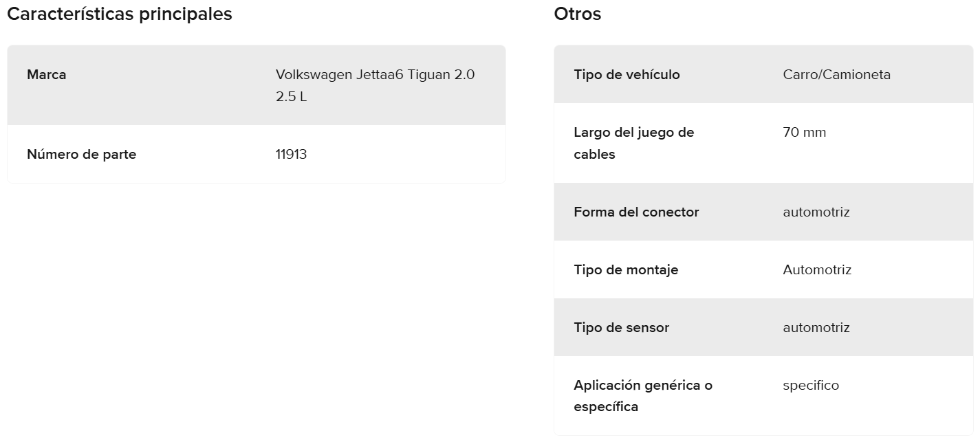Select the "specifico" application value
The height and width of the screenshot is (442, 980).
click(810, 385)
